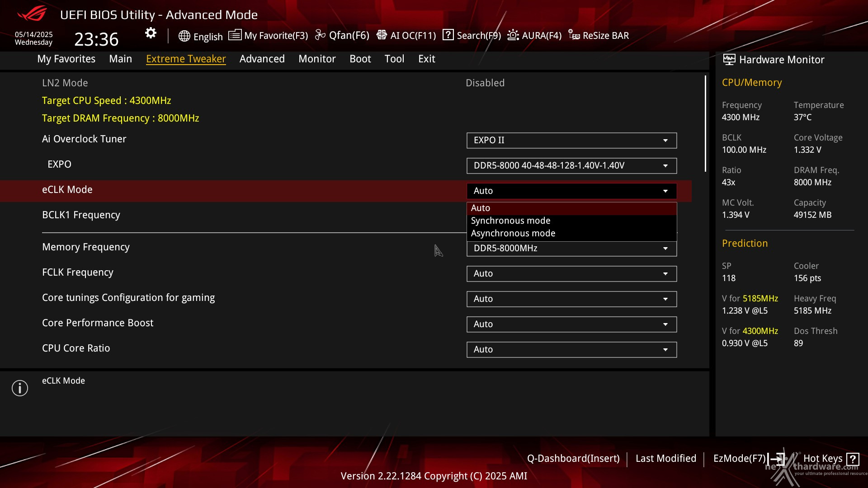
Task: Click the Capacity 49152 MB value
Action: pos(812,215)
